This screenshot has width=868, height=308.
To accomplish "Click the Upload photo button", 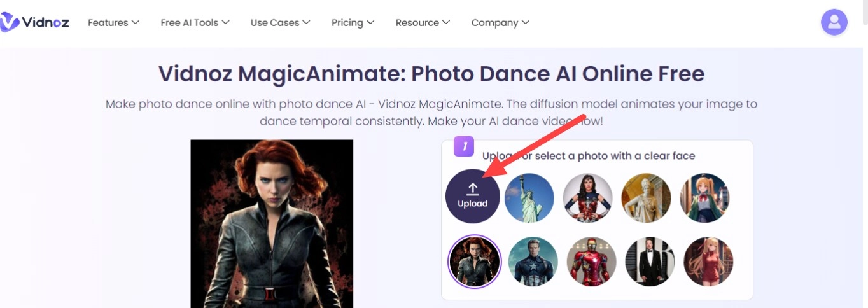I will [x=472, y=195].
